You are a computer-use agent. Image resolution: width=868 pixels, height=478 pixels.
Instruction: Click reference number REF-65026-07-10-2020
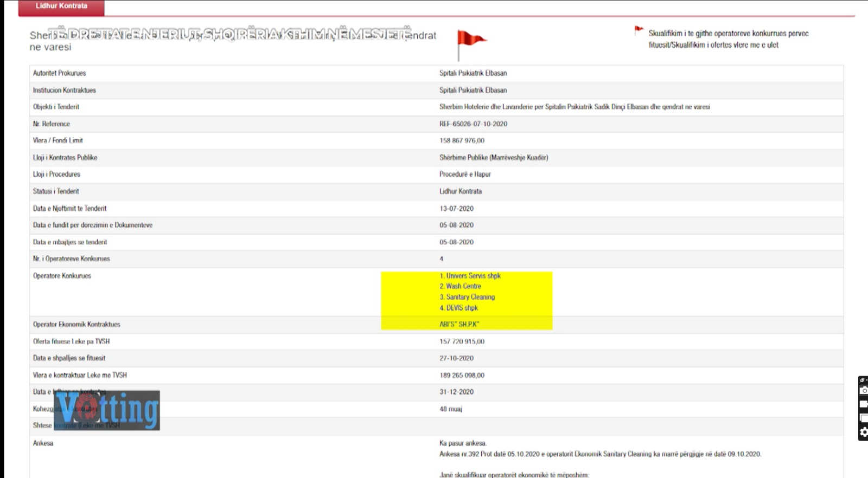coord(473,124)
